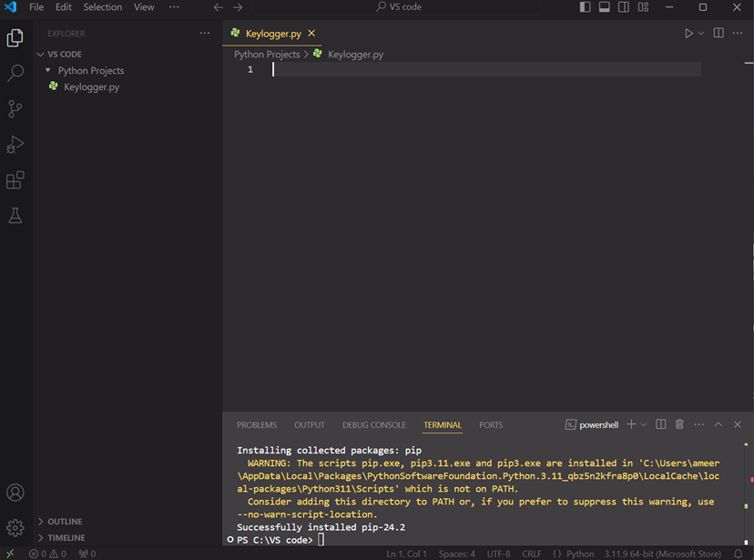Open the View menu

(144, 7)
